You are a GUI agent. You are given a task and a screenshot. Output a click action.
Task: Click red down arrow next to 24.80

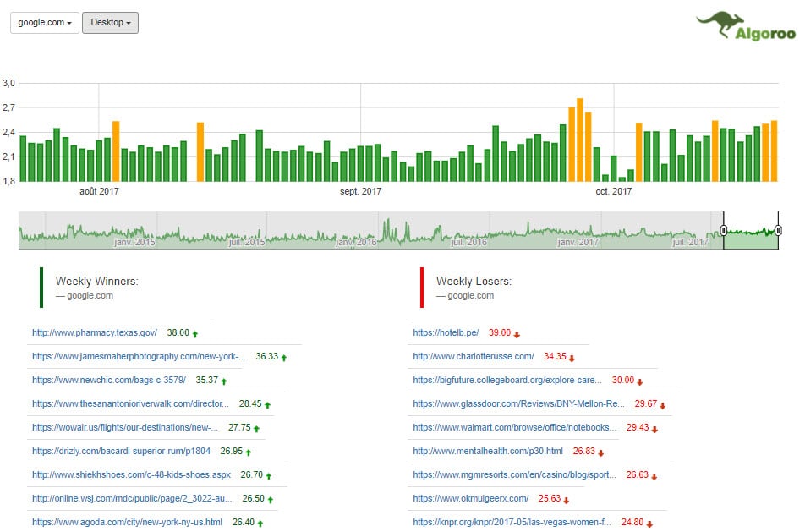[649, 524]
